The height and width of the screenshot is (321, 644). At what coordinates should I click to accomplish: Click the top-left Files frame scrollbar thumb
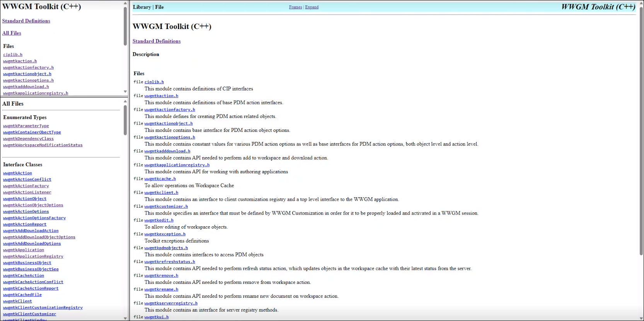click(125, 26)
